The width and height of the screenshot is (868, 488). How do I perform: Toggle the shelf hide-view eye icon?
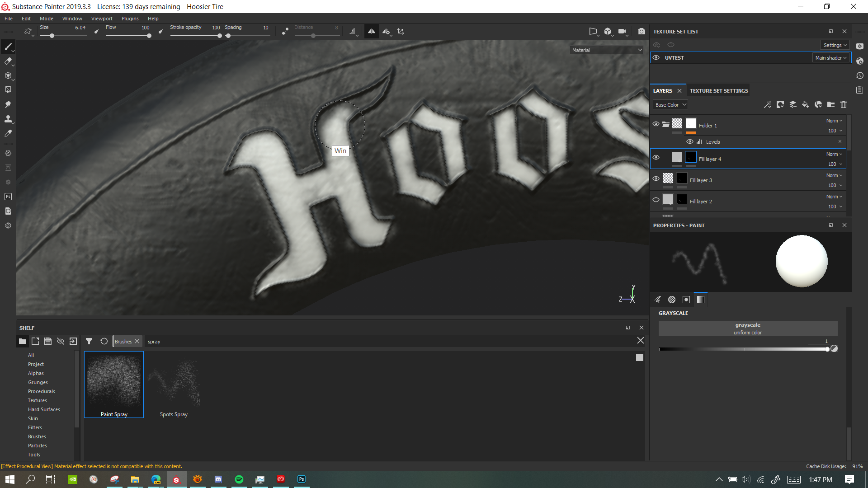[61, 341]
